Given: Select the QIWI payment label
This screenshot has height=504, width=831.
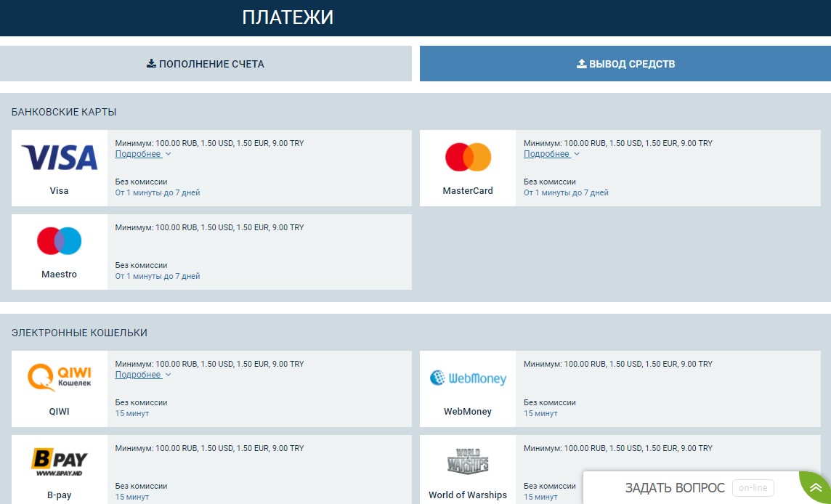Looking at the screenshot, I should pyautogui.click(x=60, y=412).
